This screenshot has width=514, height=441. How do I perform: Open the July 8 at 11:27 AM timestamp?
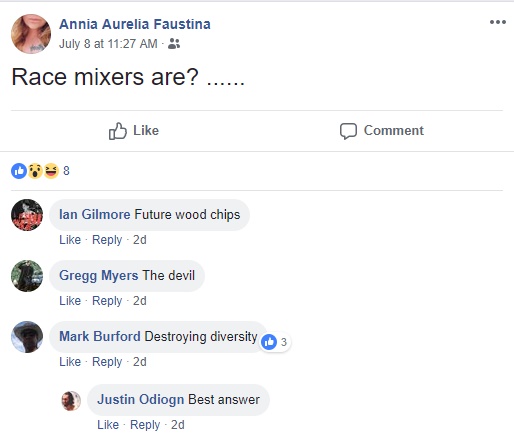pos(108,44)
